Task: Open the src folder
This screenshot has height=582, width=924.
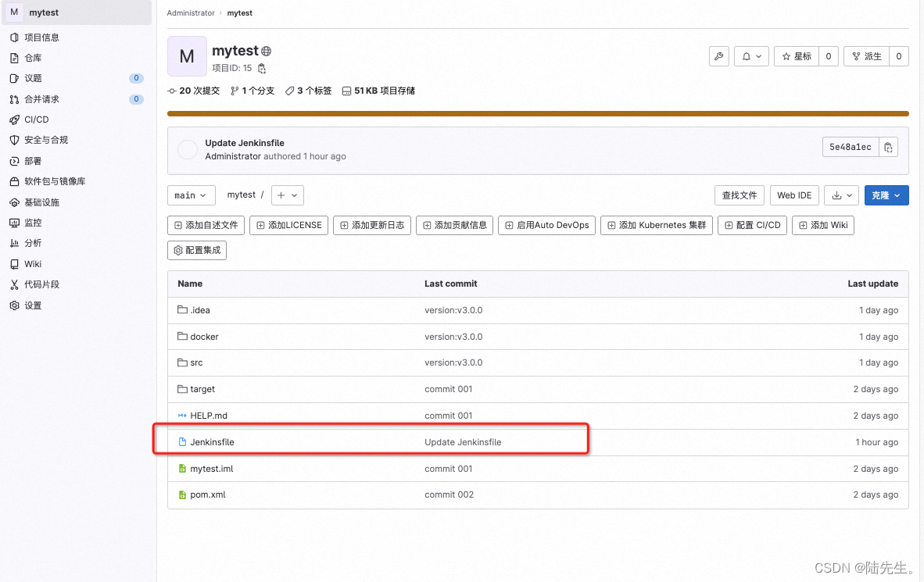Action: [196, 362]
